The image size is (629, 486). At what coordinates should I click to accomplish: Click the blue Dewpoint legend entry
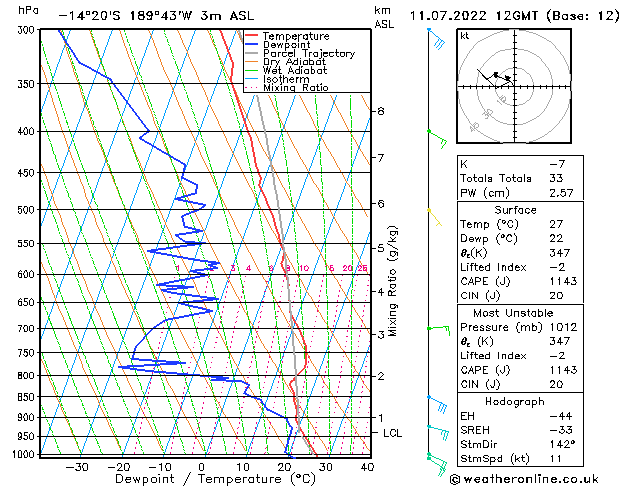pyautogui.click(x=290, y=45)
